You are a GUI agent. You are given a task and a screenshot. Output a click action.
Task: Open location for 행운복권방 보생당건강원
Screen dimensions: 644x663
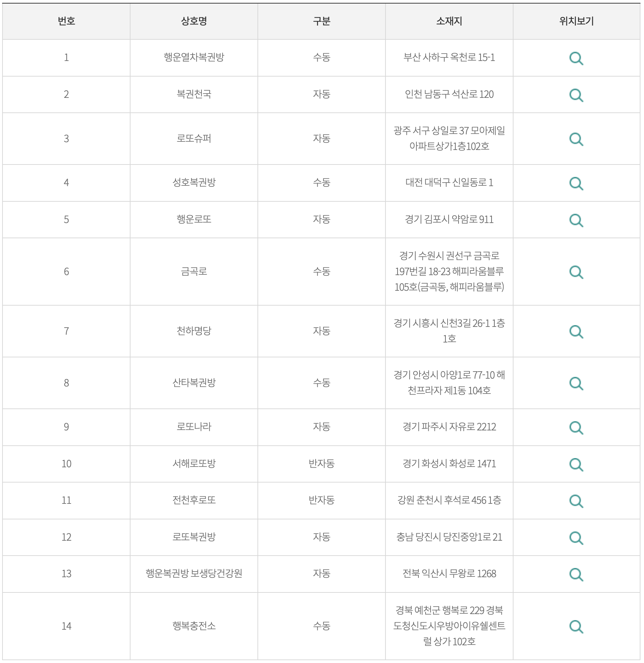576,575
